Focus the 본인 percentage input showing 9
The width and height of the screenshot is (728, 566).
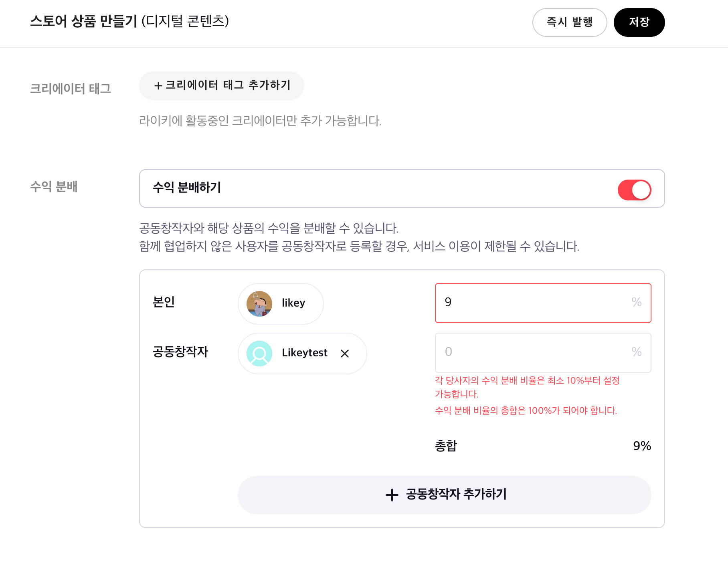click(x=533, y=303)
